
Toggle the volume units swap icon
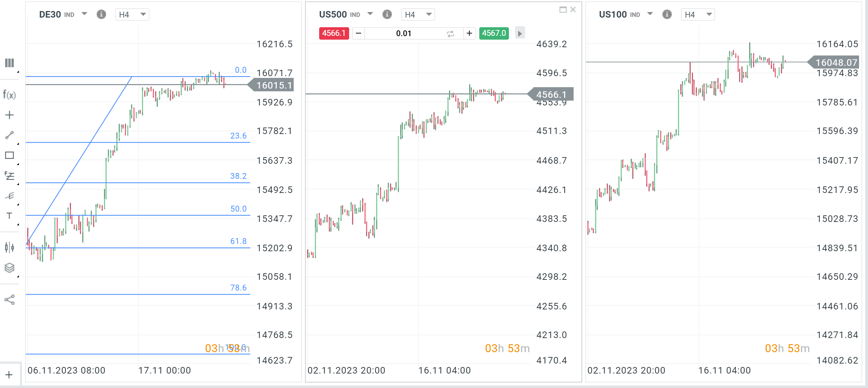point(450,34)
